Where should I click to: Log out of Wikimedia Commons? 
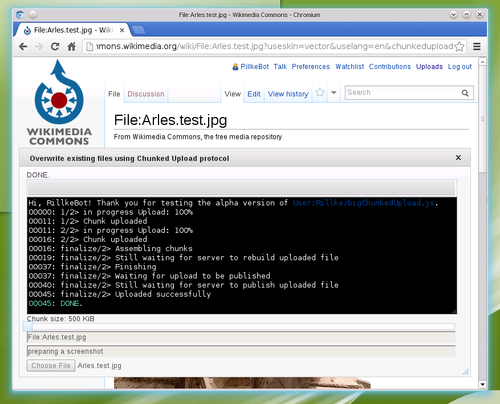[460, 67]
